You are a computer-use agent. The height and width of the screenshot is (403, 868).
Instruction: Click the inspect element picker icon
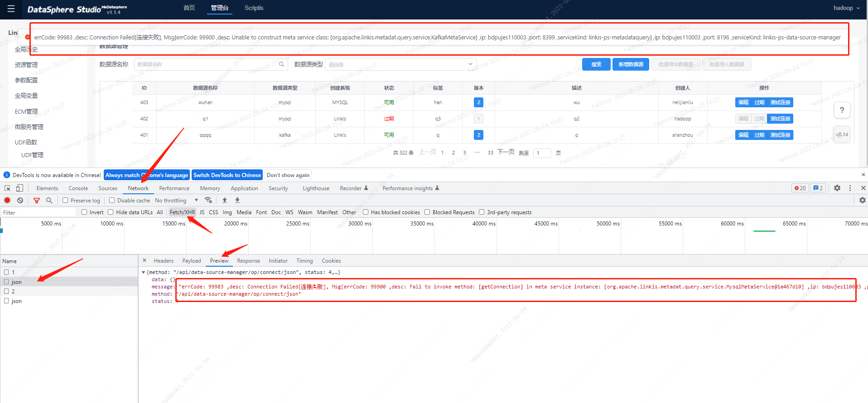click(7, 188)
